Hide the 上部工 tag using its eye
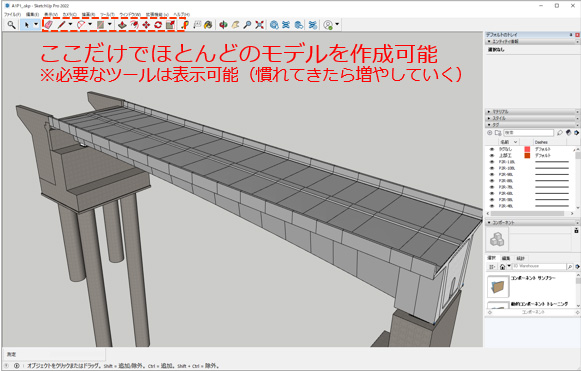 (x=492, y=155)
